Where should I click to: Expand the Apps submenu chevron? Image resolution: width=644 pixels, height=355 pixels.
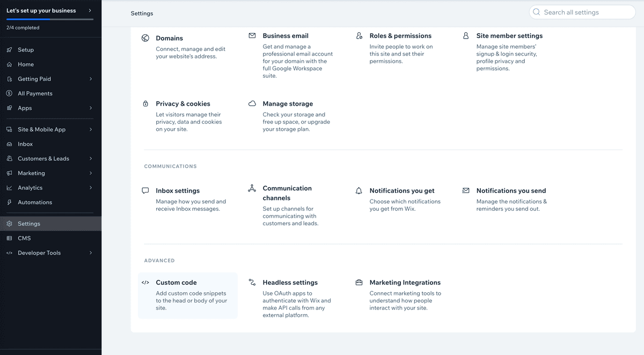91,108
